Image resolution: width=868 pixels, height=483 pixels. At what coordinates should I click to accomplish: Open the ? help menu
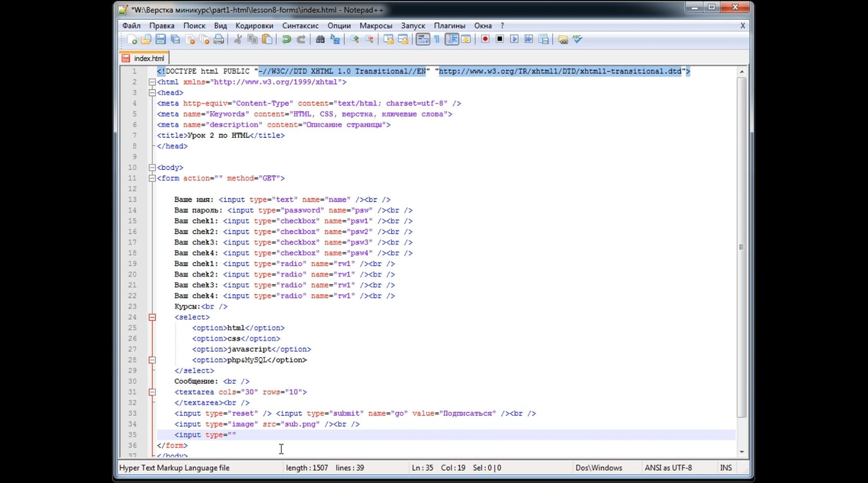502,25
